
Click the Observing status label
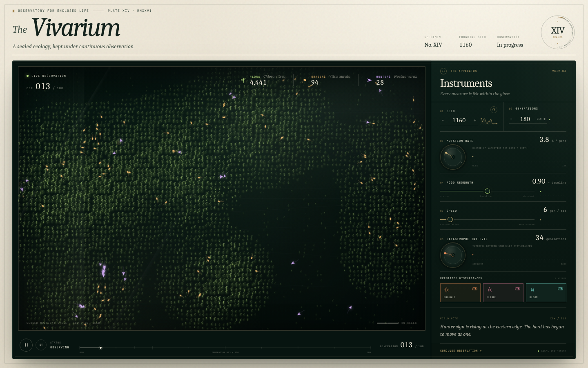[x=60, y=348]
